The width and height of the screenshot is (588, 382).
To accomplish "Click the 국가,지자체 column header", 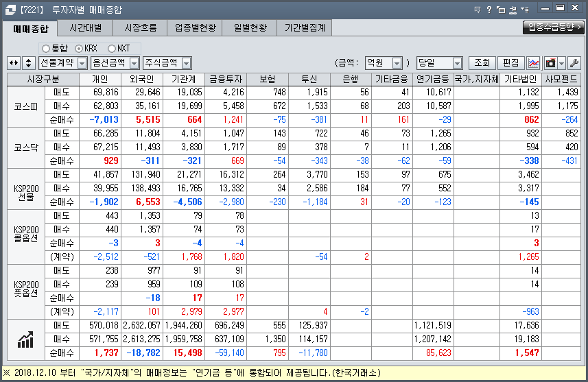I will [x=477, y=79].
